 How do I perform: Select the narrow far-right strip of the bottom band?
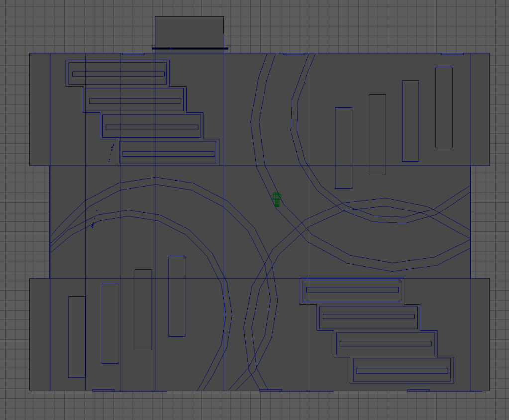pos(480,334)
